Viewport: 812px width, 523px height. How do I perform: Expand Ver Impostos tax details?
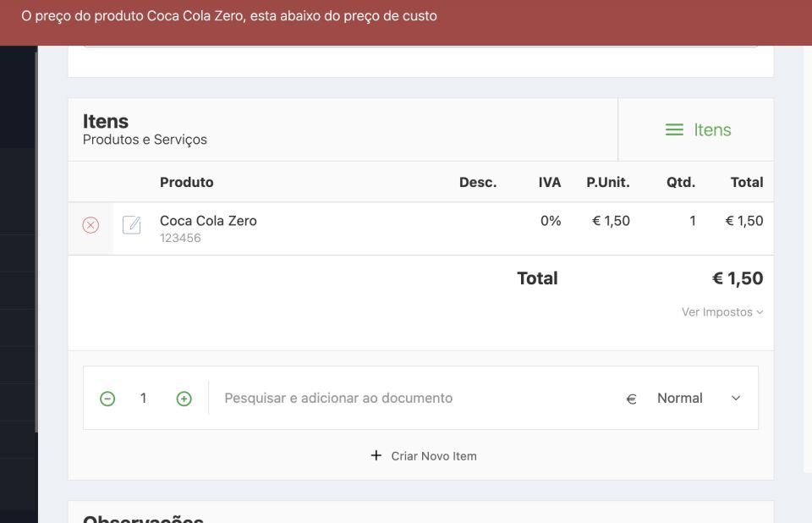pos(721,312)
